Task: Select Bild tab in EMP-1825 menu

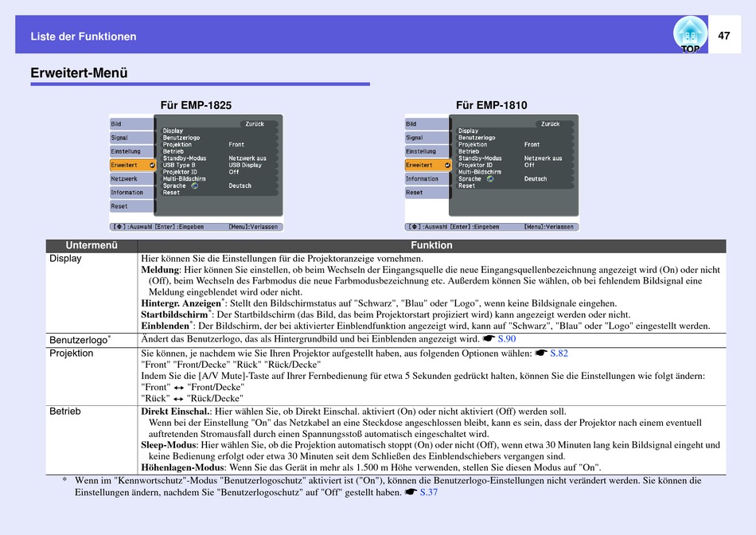Action: 131,124
